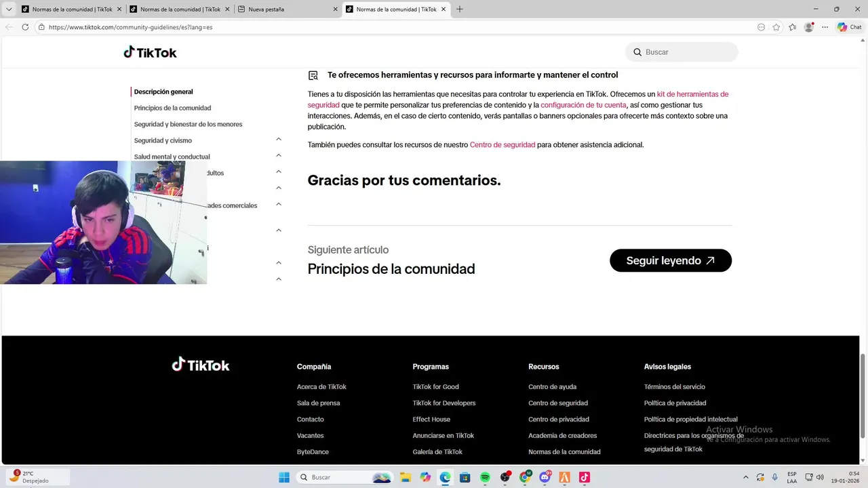Click the document-search icon beside the tools heading

coord(313,75)
